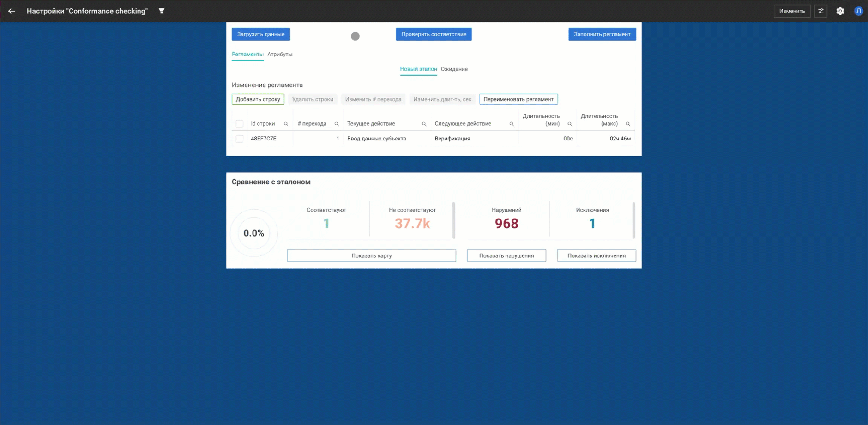This screenshot has width=868, height=425.
Task: Check the row 48EF7C7E checkbox
Action: coord(240,139)
